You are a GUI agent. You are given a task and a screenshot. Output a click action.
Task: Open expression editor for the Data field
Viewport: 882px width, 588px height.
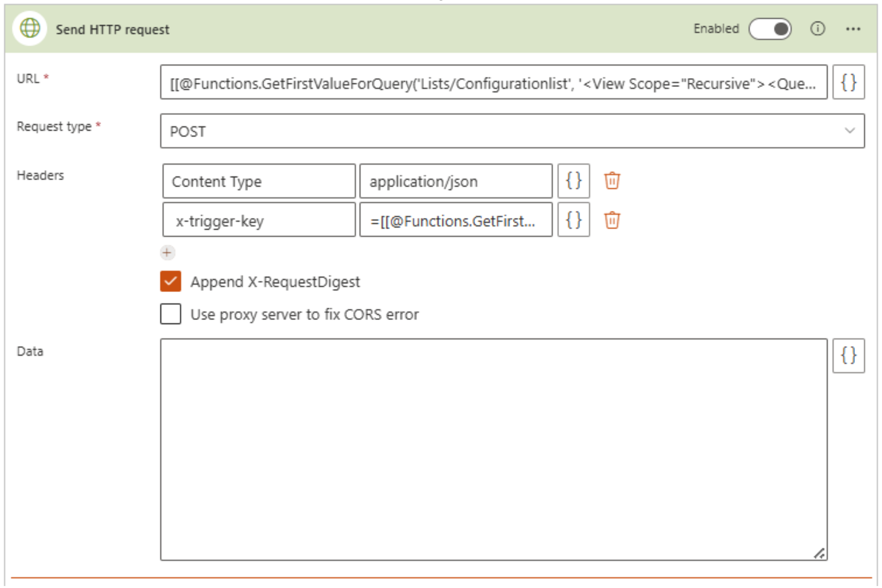point(848,356)
